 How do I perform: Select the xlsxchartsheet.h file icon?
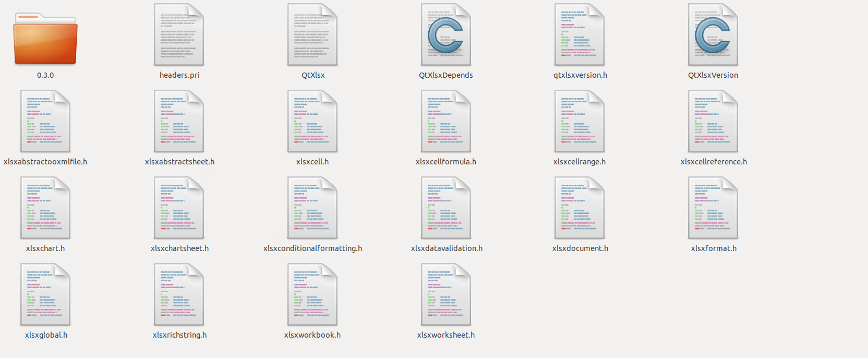pyautogui.click(x=179, y=208)
